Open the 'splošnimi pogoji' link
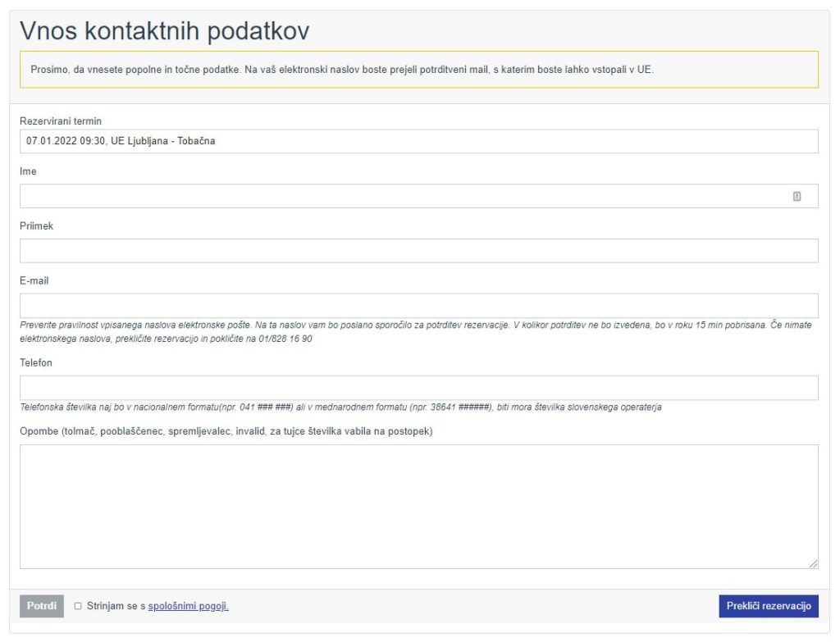840x642 pixels. click(x=188, y=606)
